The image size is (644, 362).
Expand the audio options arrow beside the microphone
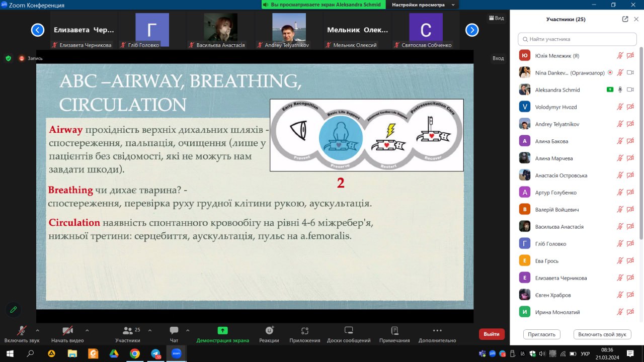[37, 330]
